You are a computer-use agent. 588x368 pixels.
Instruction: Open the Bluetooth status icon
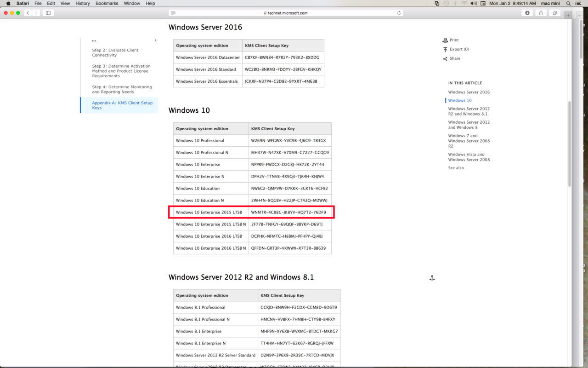pos(455,3)
